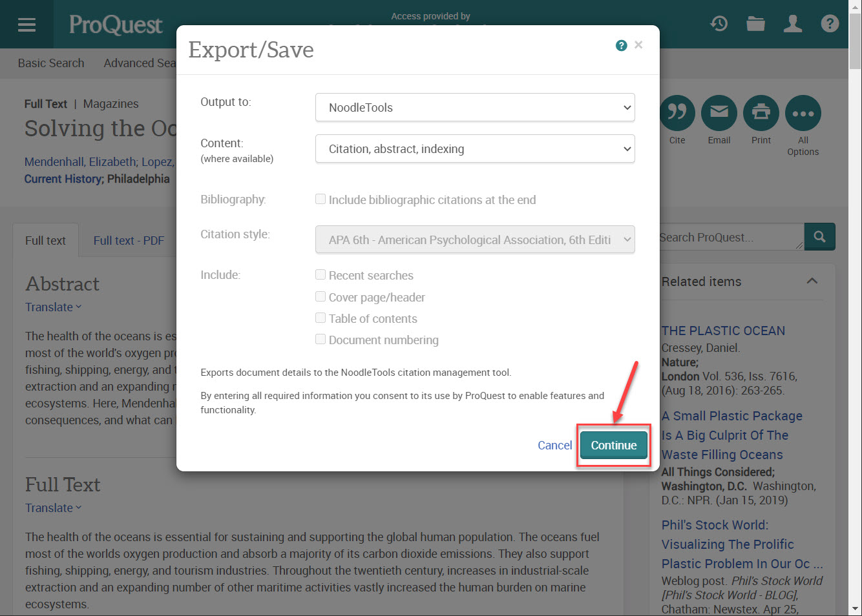Click the Continue button
The width and height of the screenshot is (862, 616).
click(613, 445)
